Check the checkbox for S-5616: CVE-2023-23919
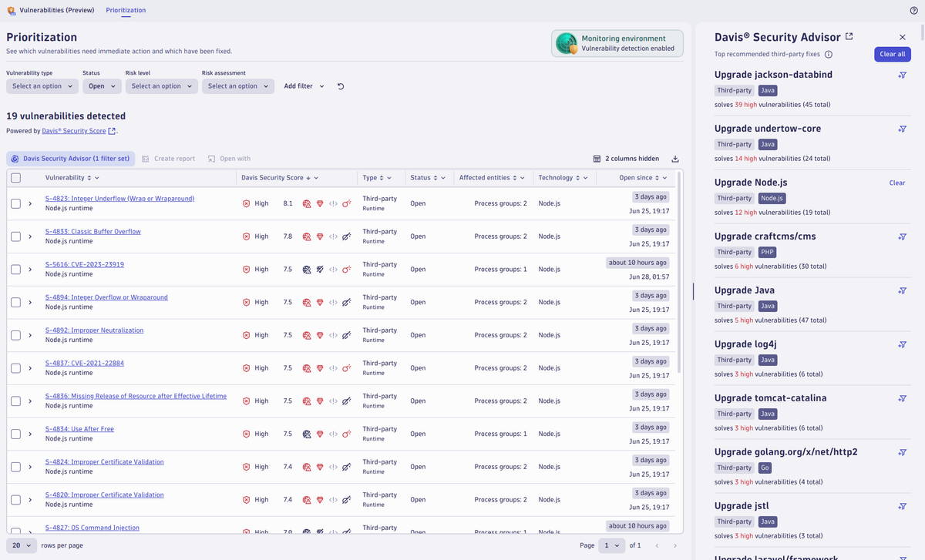The image size is (925, 560). [15, 268]
